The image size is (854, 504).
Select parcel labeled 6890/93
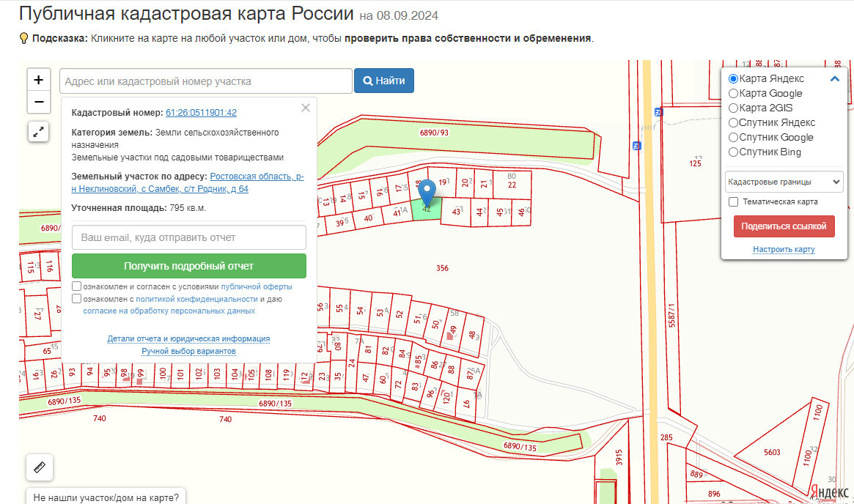[x=434, y=133]
